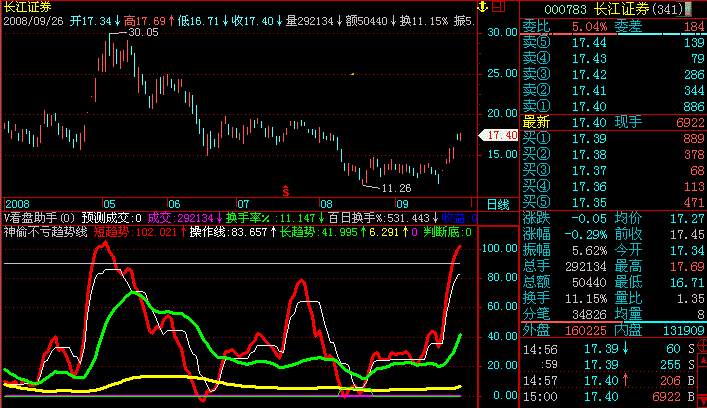Click the 买④ 17.36 bid row
Screen dimensions: 707x408
click(613, 186)
